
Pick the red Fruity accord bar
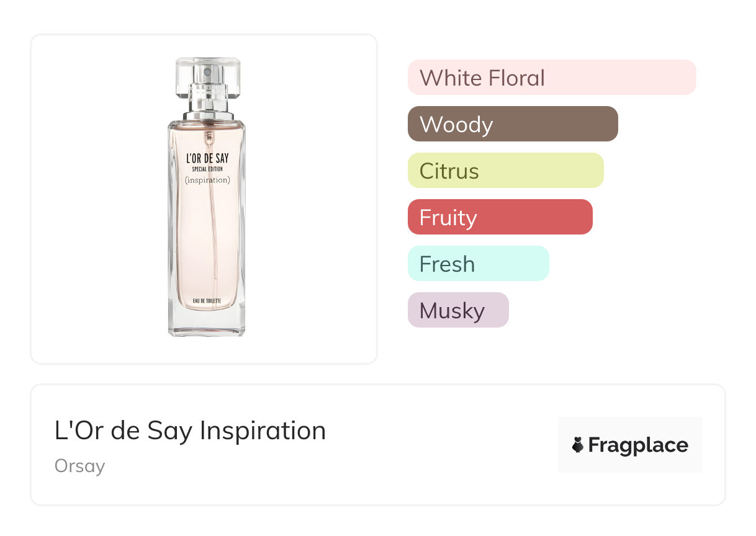click(500, 217)
